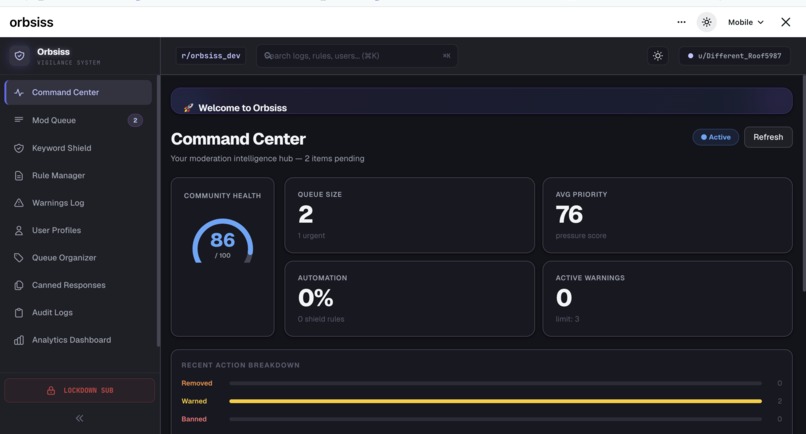
Task: Click the Analytics Dashboard bar chart icon
Action: click(19, 340)
